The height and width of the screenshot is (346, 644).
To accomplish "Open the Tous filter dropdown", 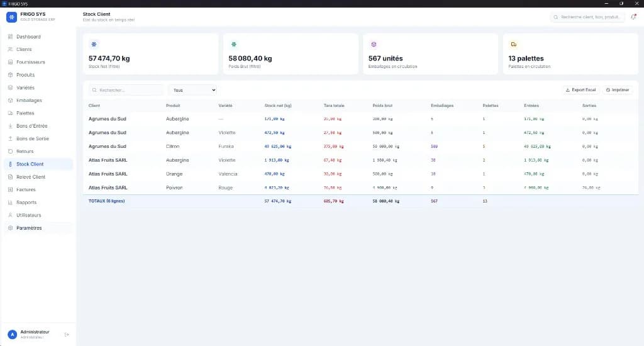I will (x=192, y=90).
